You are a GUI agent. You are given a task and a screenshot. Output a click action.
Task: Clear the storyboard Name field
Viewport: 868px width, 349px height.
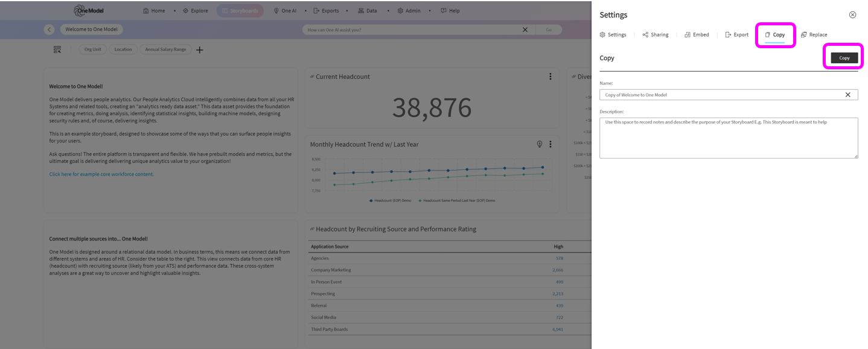click(848, 95)
